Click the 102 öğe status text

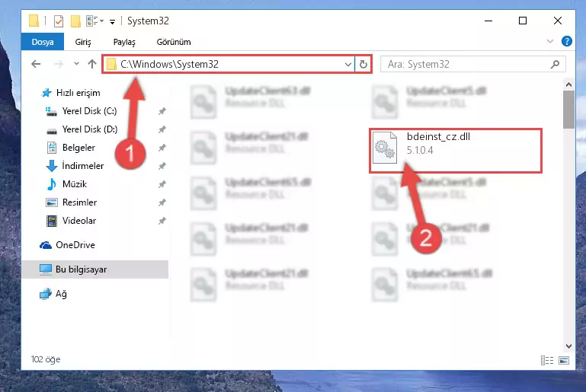[46, 359]
